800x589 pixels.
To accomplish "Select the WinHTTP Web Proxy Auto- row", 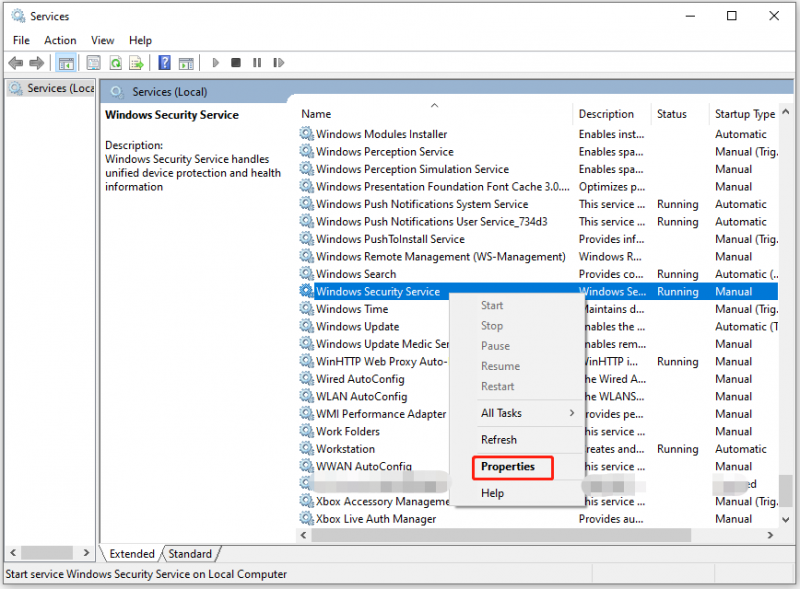I will coord(374,361).
